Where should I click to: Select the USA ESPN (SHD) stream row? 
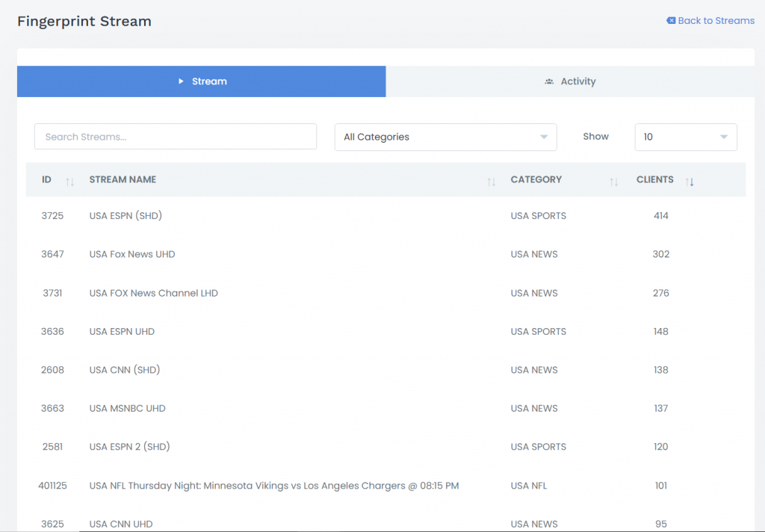point(126,216)
